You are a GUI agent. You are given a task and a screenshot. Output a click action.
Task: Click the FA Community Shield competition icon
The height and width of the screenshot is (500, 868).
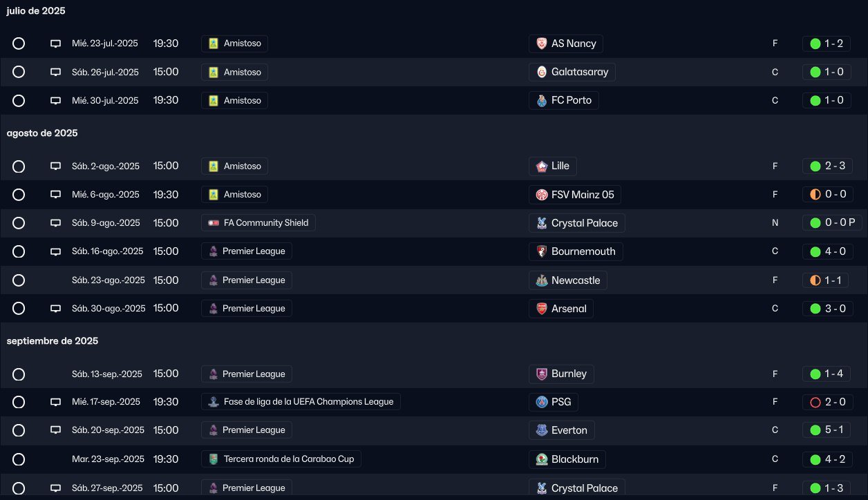214,223
